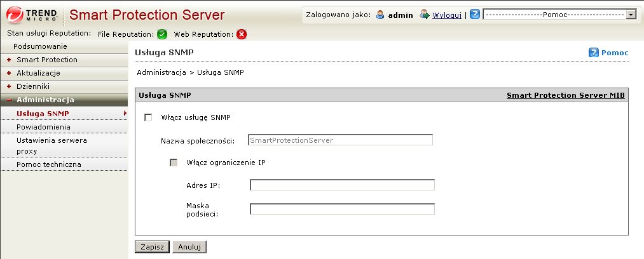
Task: Collapse the Administracja menu
Action: coord(9,100)
